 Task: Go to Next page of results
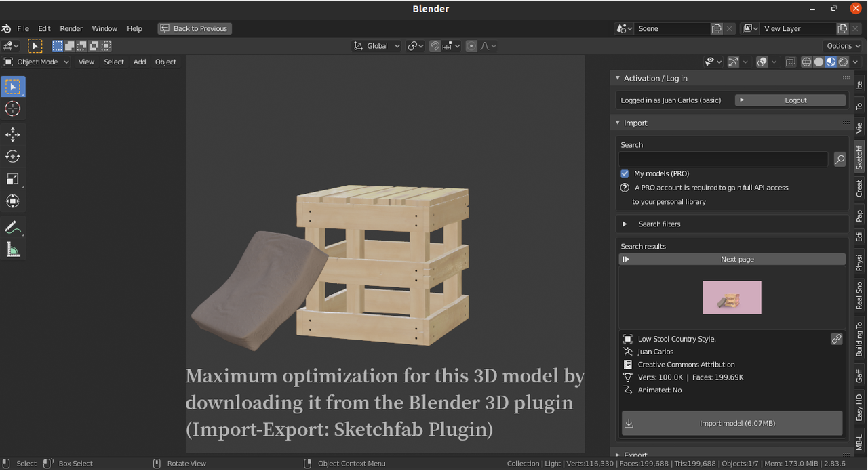732,259
